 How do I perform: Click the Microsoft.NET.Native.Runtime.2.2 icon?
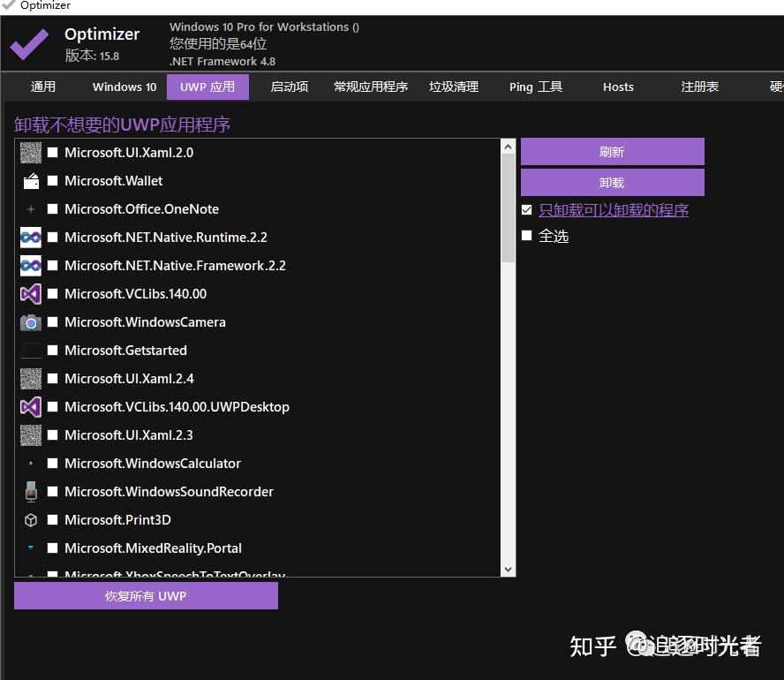31,238
